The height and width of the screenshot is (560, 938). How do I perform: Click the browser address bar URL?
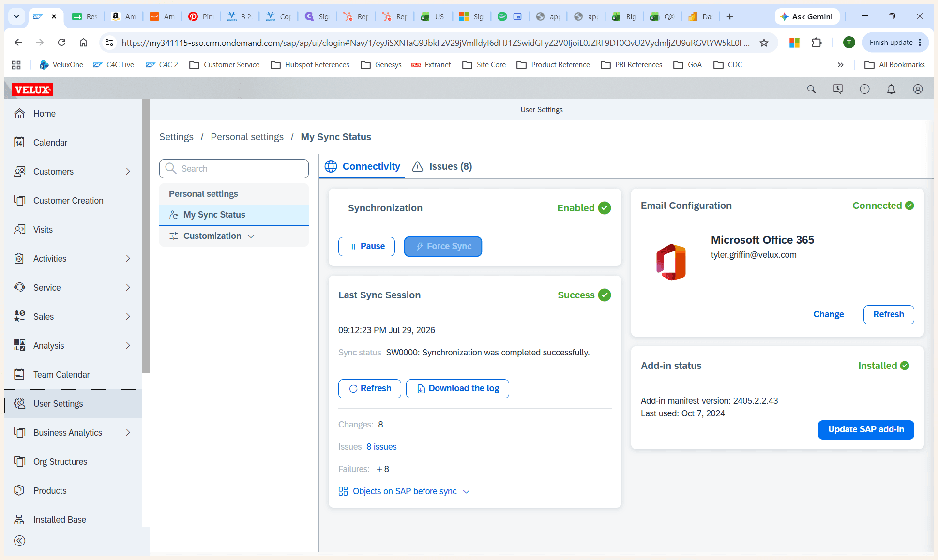point(436,43)
